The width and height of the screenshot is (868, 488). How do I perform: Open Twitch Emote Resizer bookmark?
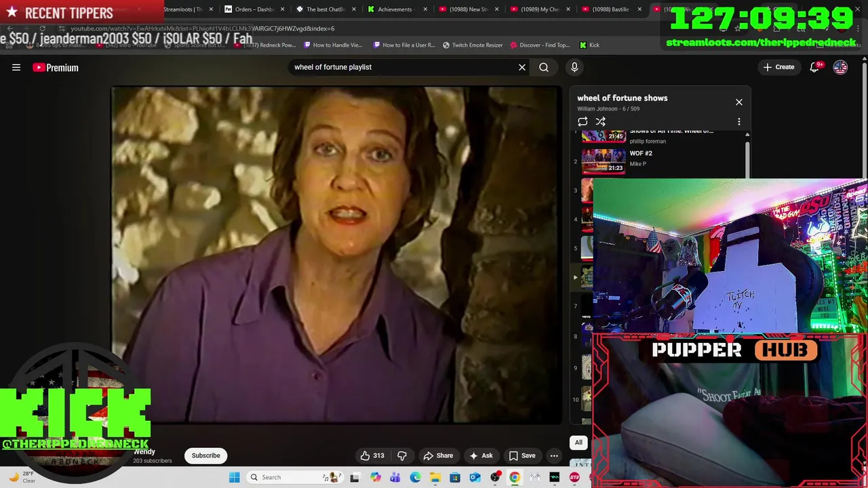473,45
